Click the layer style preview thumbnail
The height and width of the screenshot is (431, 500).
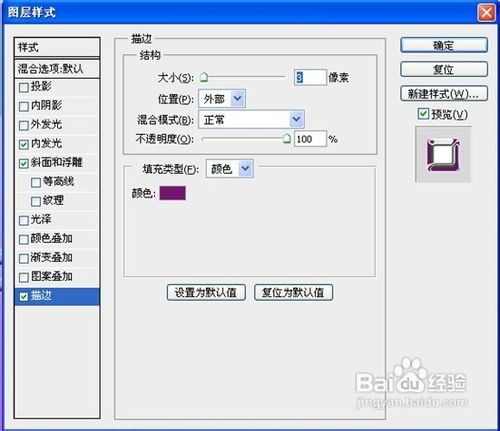(x=443, y=154)
